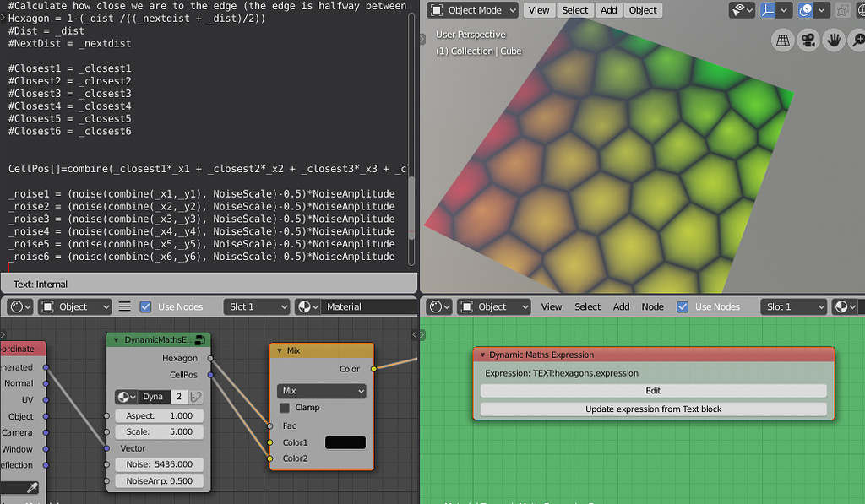The height and width of the screenshot is (504, 865).
Task: Enable the Clamp checkbox in Mix node
Action: point(285,408)
